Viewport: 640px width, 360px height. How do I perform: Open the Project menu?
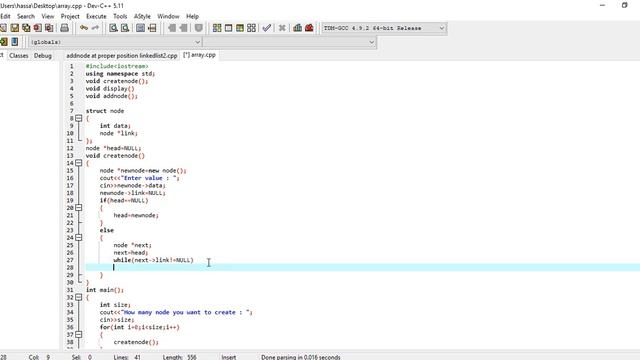coord(70,16)
